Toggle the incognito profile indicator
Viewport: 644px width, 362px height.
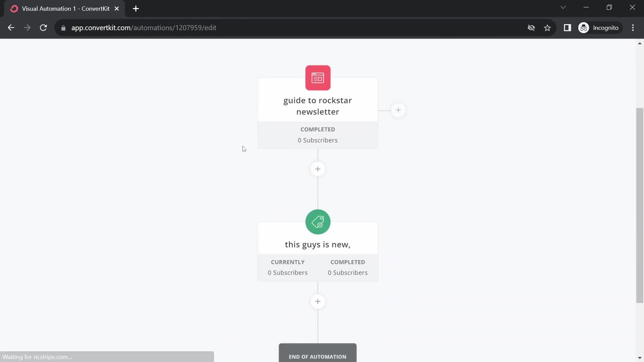pos(600,27)
